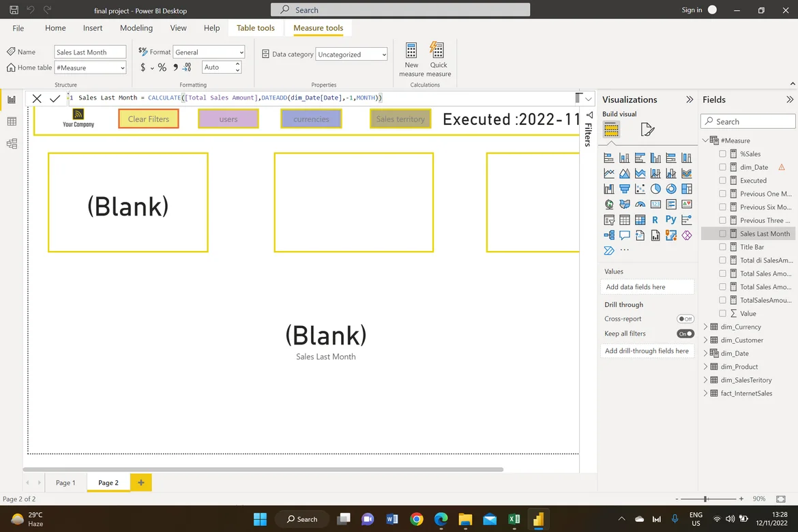Apply percentage format to the measure

pos(162,68)
